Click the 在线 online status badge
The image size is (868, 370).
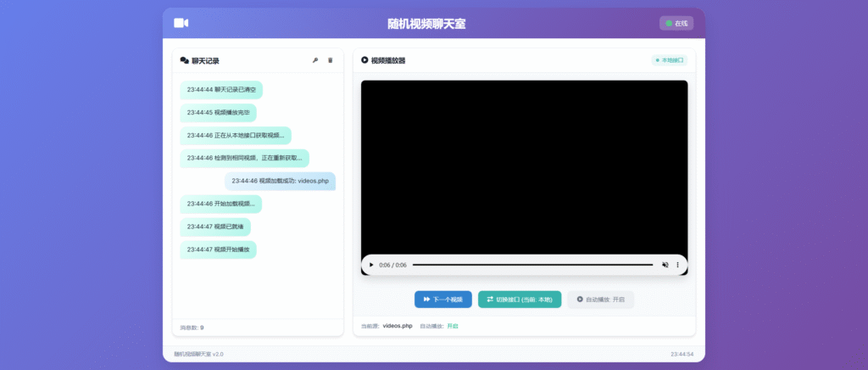click(676, 23)
